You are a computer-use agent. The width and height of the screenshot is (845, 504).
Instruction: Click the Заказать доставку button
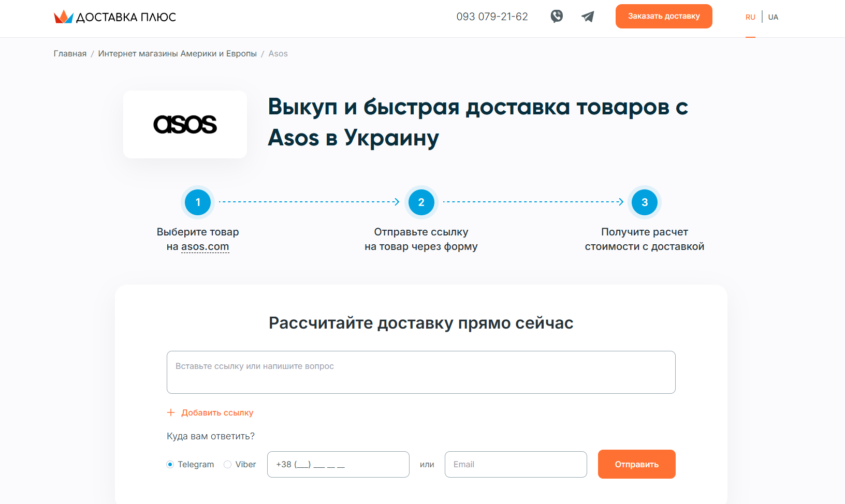664,16
